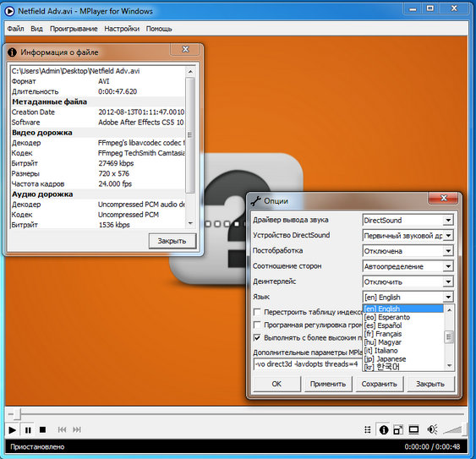
Task: Click Закрыть in Опции dialog
Action: (x=430, y=384)
